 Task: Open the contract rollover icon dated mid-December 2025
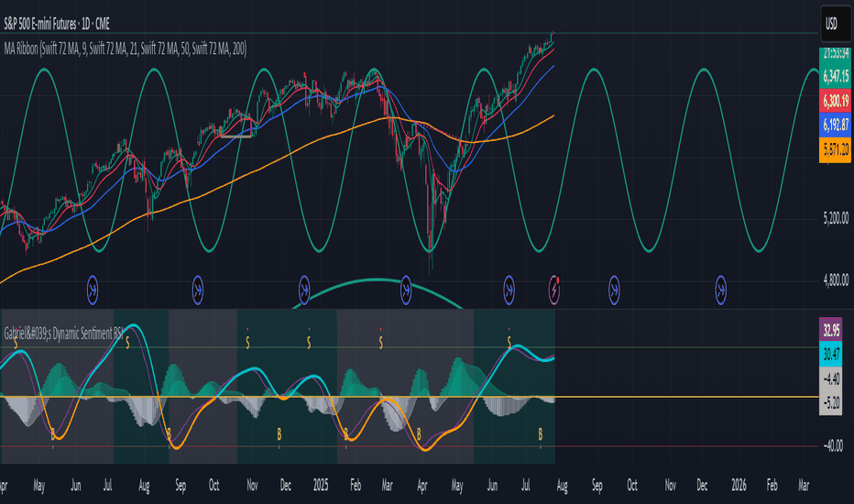720,290
